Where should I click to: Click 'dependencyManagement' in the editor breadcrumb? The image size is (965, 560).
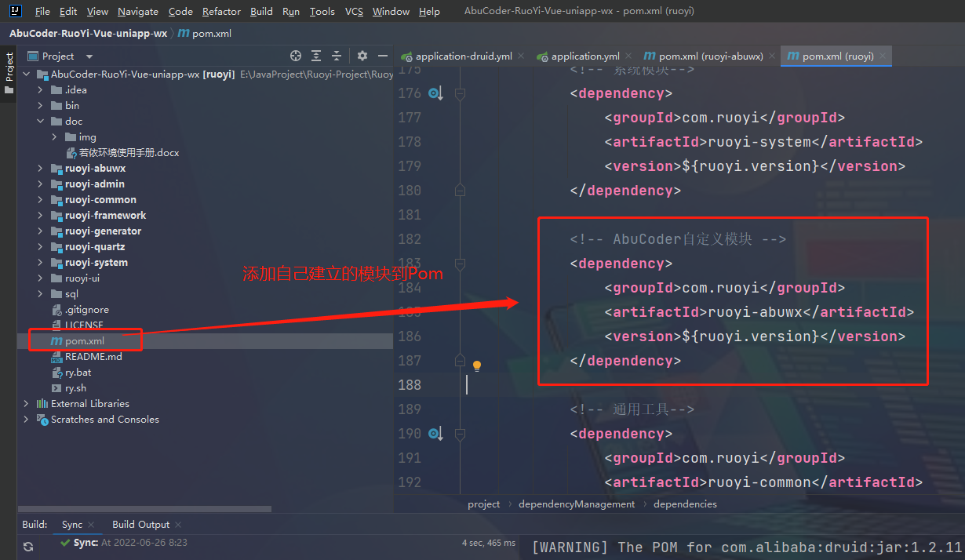click(x=577, y=504)
